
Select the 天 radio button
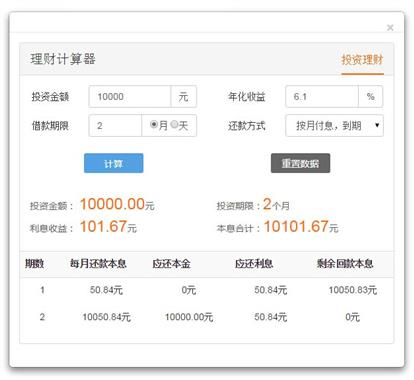click(174, 125)
